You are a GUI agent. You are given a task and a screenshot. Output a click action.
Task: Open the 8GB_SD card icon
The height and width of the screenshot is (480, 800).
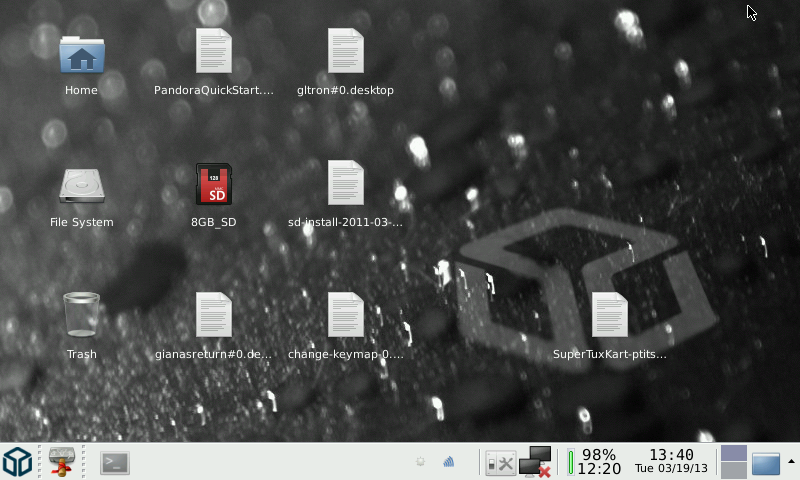click(213, 186)
